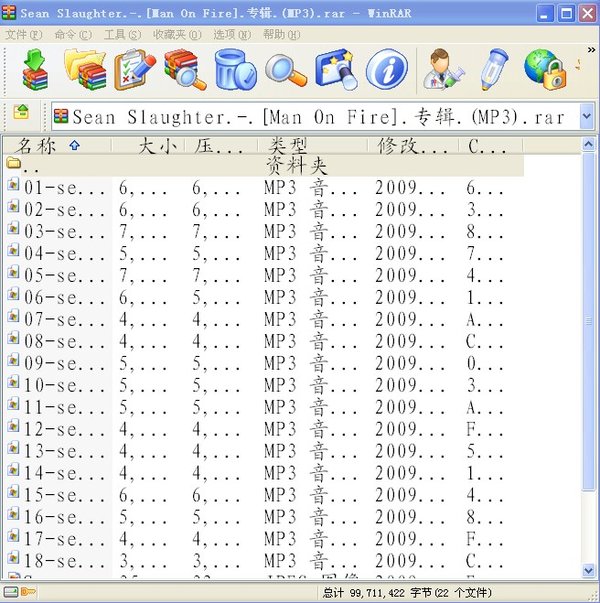Click the WinRAR title bar app icon
The width and height of the screenshot is (600, 603).
pos(9,13)
